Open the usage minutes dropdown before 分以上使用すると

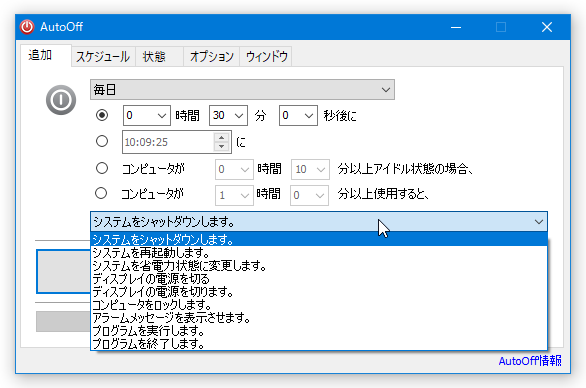click(x=309, y=195)
